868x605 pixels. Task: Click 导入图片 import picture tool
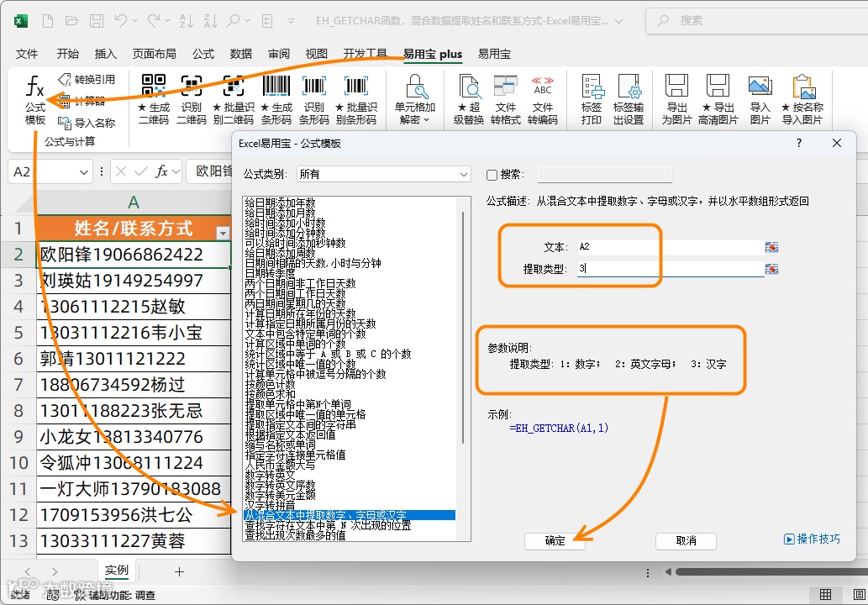(760, 100)
